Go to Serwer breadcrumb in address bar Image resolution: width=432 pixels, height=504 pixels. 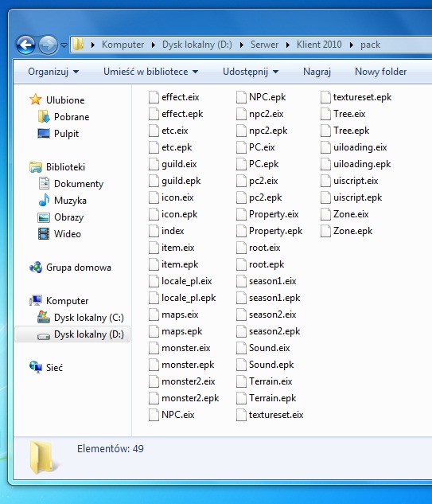tap(264, 45)
